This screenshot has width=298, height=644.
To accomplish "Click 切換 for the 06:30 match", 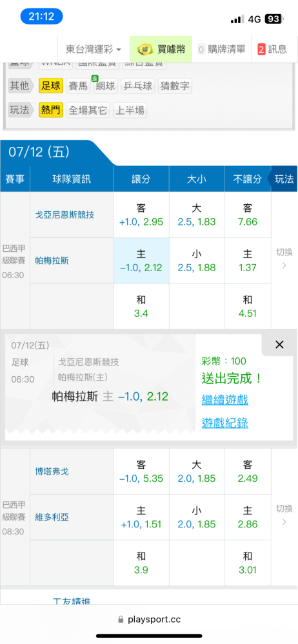I will coord(284,258).
